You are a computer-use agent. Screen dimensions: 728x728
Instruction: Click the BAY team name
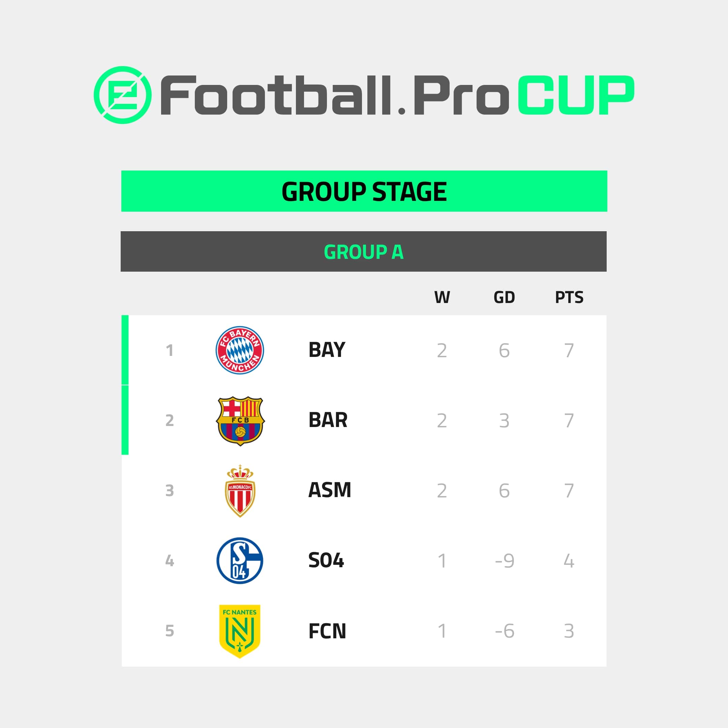(x=327, y=350)
